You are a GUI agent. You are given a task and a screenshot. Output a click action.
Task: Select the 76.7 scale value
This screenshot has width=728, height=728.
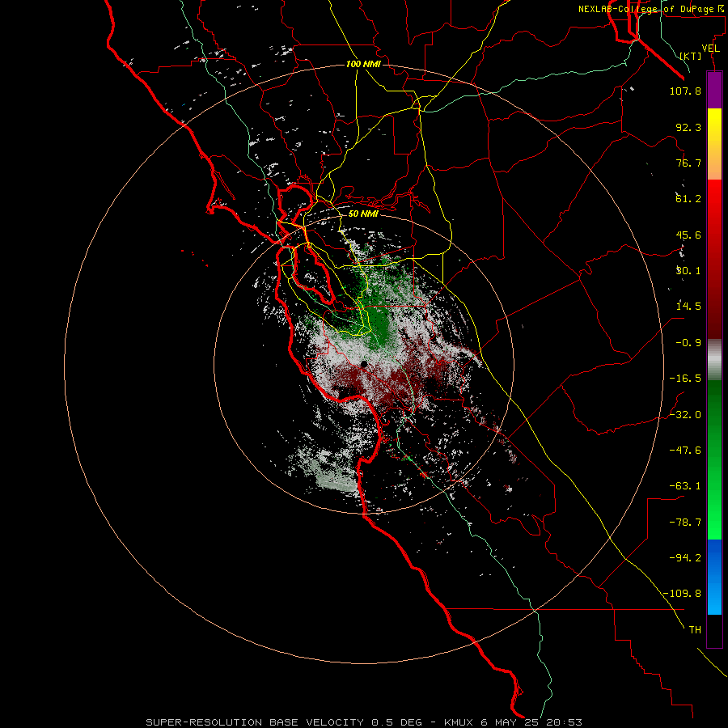[688, 163]
